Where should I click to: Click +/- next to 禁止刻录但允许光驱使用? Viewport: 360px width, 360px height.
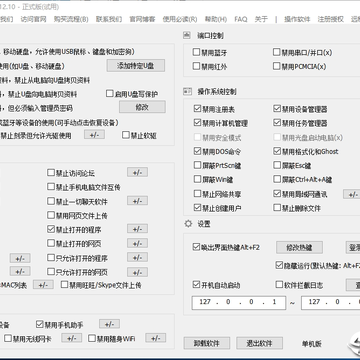click(94, 135)
